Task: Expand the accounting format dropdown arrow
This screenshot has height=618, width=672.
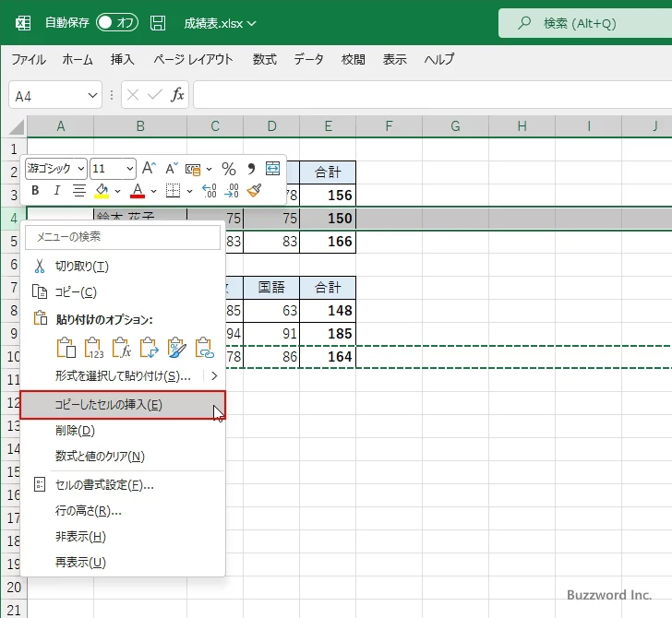Action: pos(210,169)
